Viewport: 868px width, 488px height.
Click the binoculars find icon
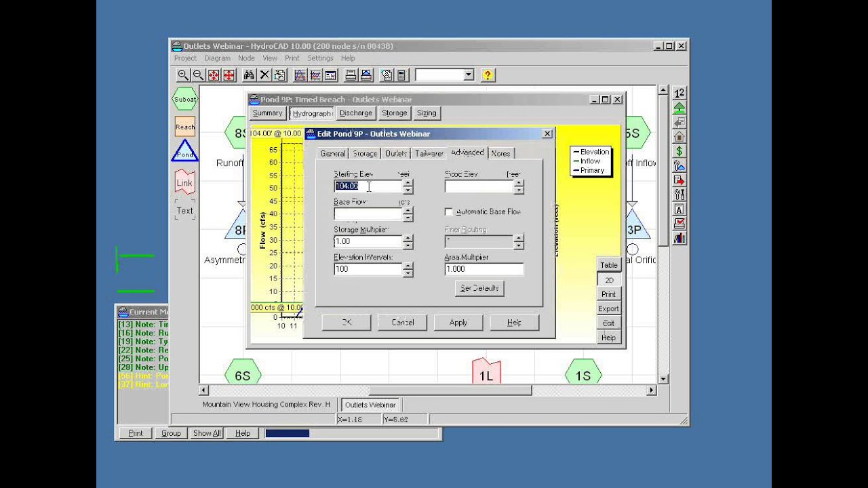pyautogui.click(x=249, y=75)
